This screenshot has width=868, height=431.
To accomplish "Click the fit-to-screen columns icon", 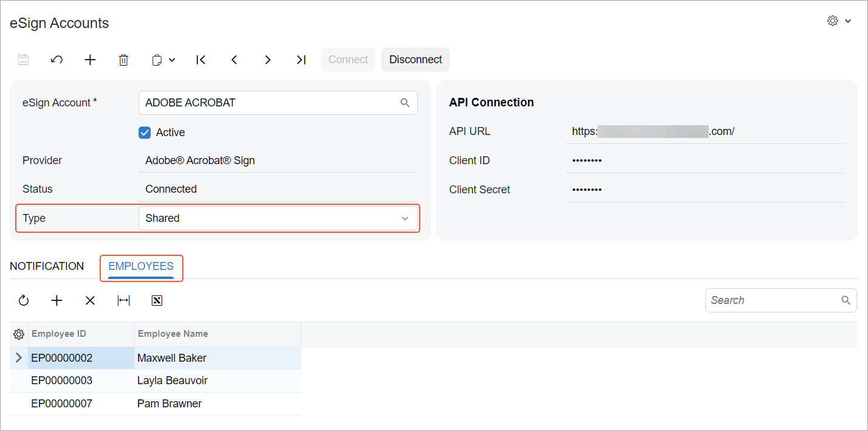I will pyautogui.click(x=123, y=300).
